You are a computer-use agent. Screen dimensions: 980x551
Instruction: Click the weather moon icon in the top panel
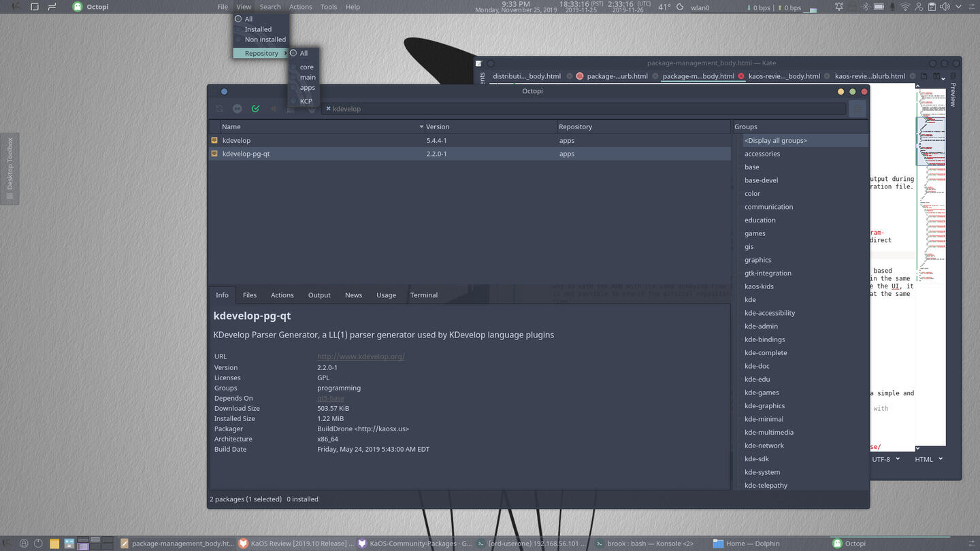[681, 7]
